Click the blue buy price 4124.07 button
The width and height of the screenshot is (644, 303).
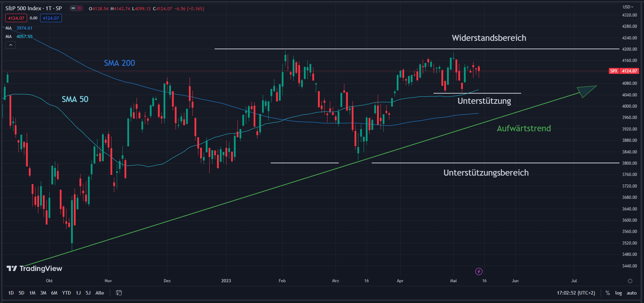point(51,18)
